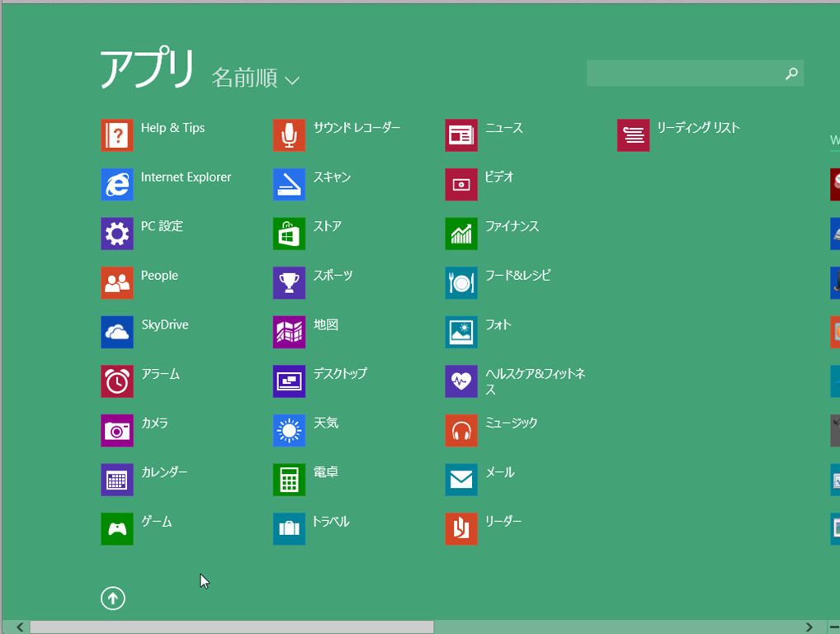Open the ビデオ app icon

[461, 184]
